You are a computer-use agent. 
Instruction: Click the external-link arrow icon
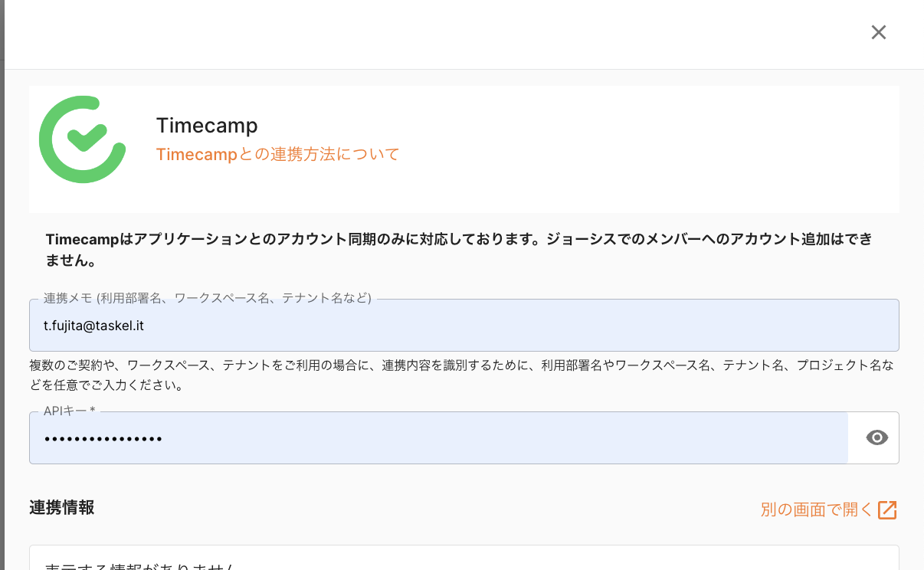[x=887, y=510]
